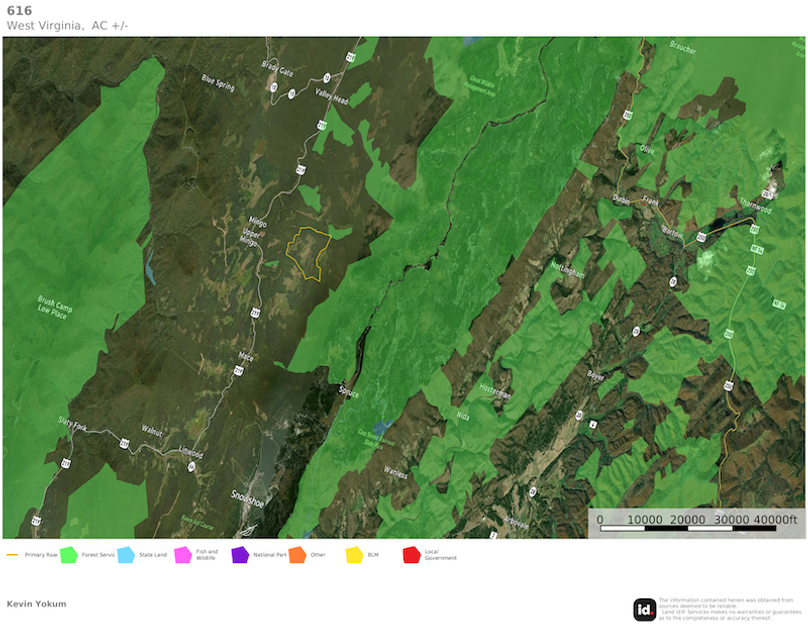Click the Primary Road yellow line symbol
The width and height of the screenshot is (808, 624).
(x=13, y=554)
